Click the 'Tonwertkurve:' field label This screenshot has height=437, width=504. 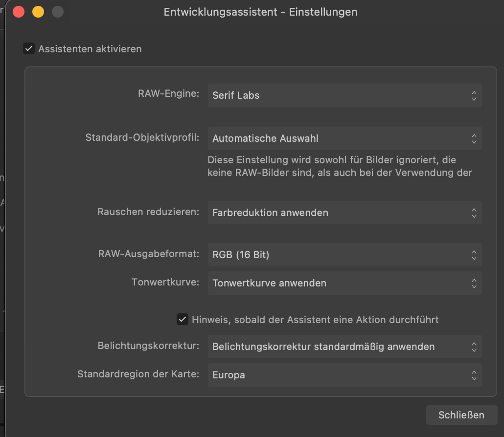[x=165, y=282]
